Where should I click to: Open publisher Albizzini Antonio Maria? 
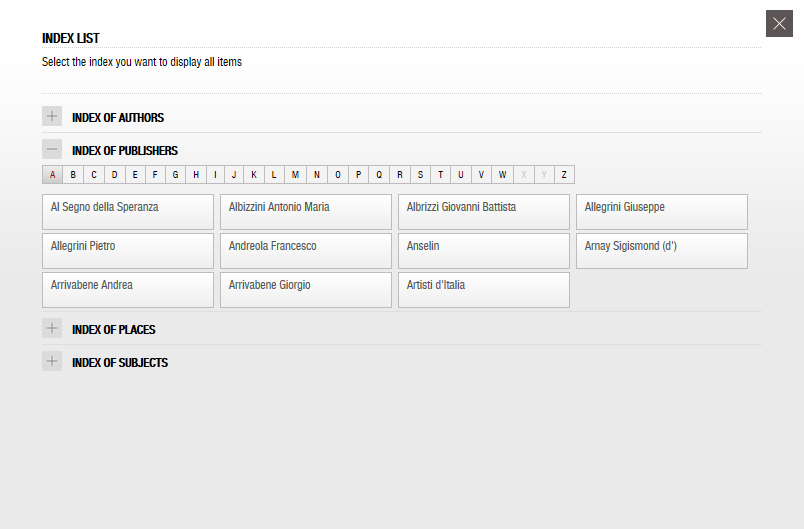point(306,212)
